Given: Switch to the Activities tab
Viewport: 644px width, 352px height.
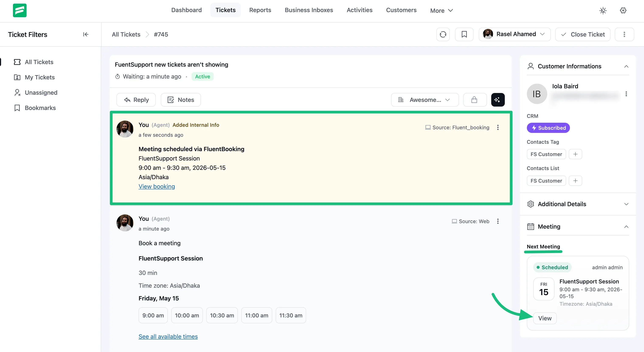Looking at the screenshot, I should click(x=359, y=10).
